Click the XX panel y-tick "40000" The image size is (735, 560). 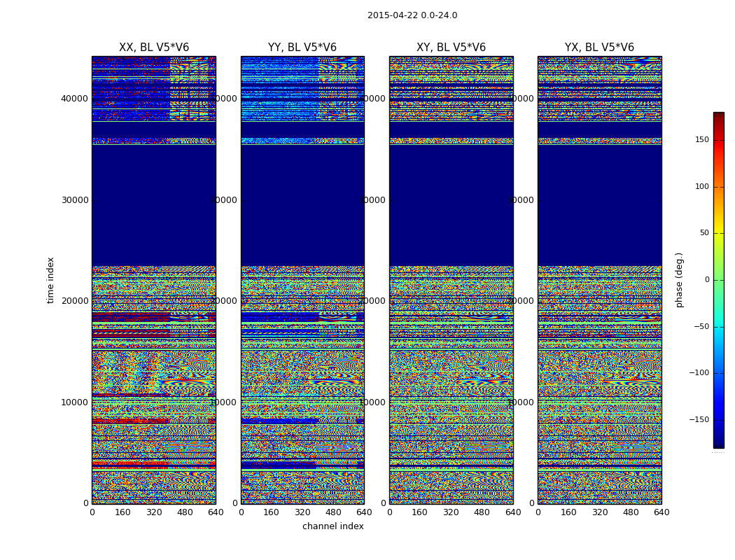pyautogui.click(x=74, y=99)
